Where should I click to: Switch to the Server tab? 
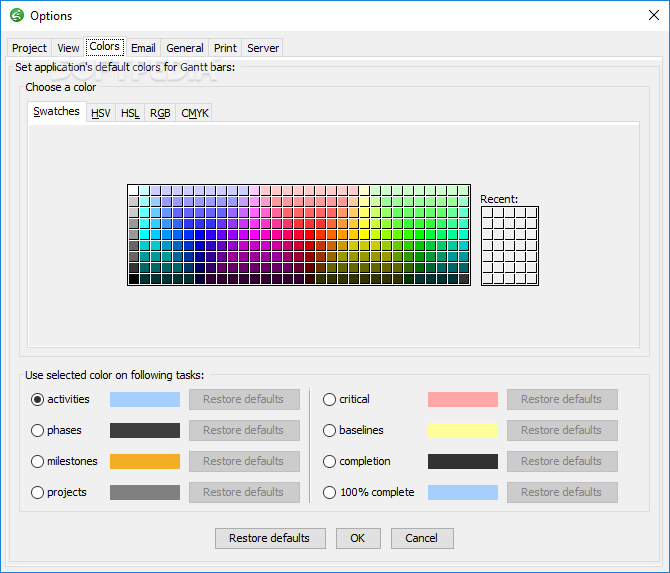pyautogui.click(x=263, y=48)
